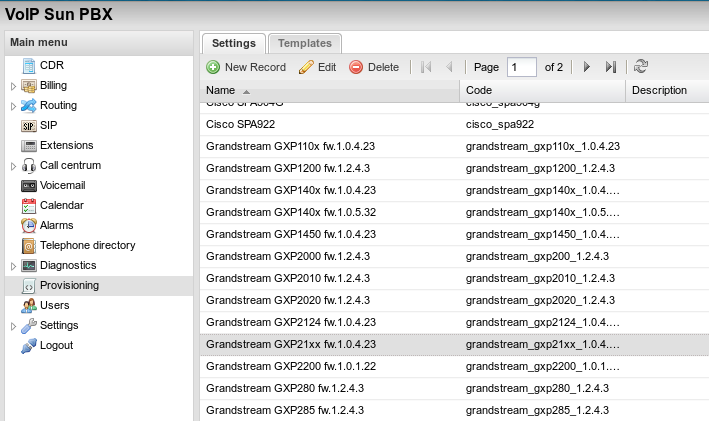This screenshot has width=709, height=421.
Task: Click the green New Record plus icon
Action: (x=213, y=67)
